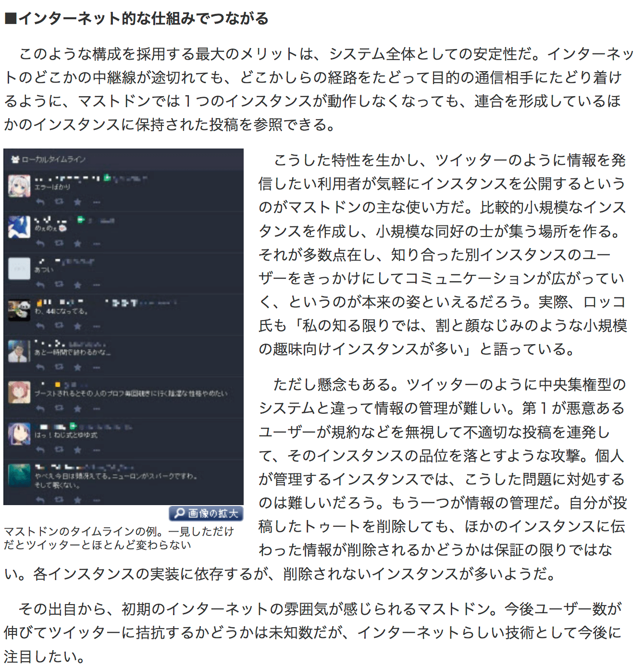
Task: Favorite the めぇめぇ post with star
Action: pyautogui.click(x=77, y=244)
